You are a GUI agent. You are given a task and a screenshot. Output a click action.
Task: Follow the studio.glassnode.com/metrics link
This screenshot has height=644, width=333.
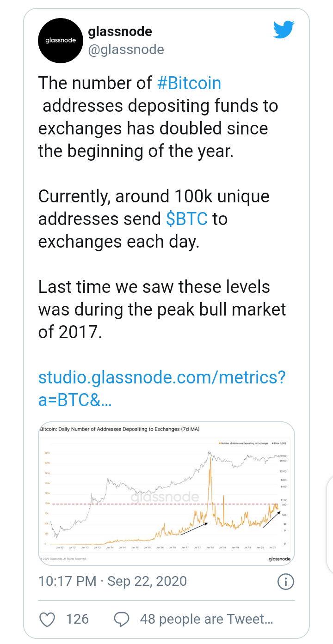pos(162,389)
